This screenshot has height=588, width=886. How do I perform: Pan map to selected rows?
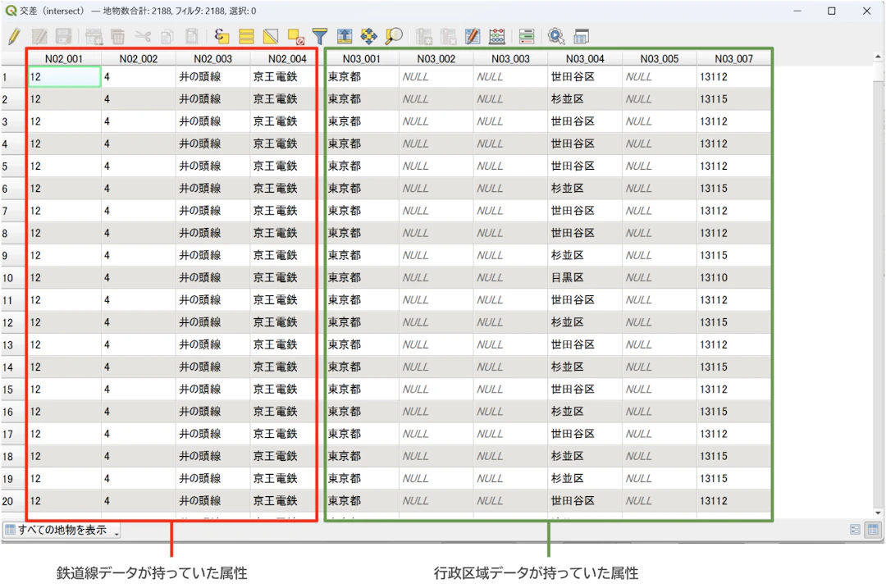tap(369, 36)
